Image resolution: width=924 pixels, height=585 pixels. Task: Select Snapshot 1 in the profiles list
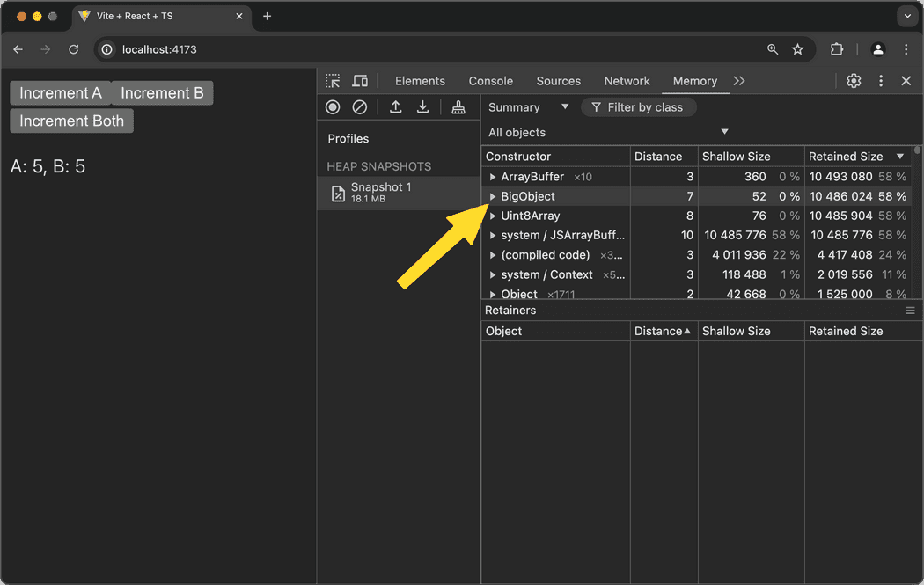coord(380,193)
